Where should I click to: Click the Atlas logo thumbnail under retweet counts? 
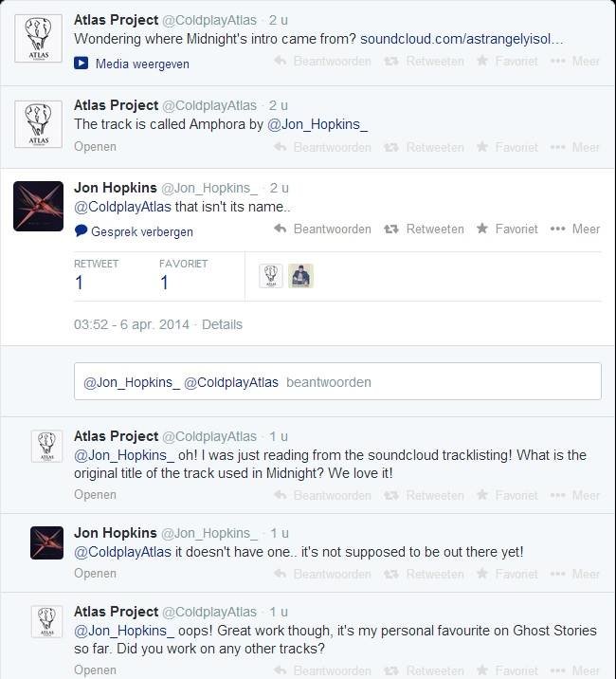click(271, 276)
